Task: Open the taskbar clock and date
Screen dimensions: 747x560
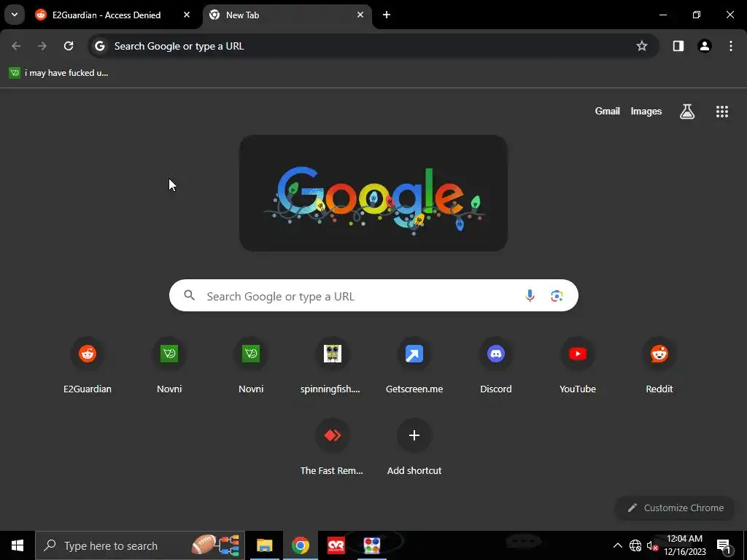Action: [x=684, y=545]
